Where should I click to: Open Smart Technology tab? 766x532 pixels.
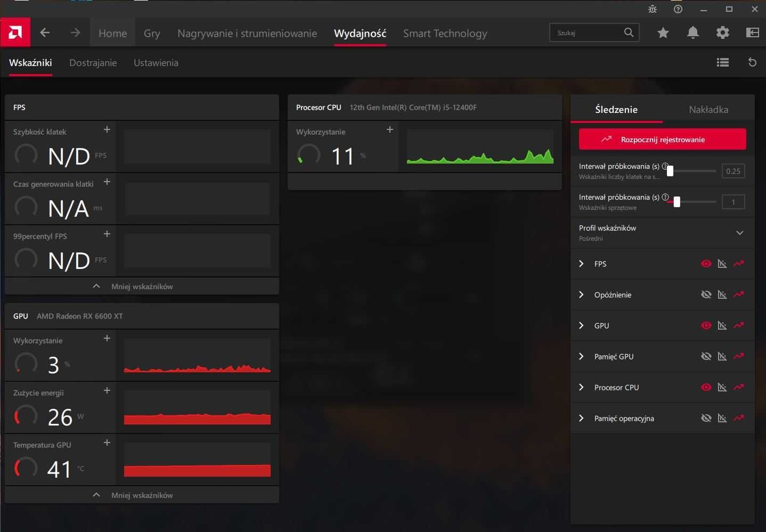[445, 33]
